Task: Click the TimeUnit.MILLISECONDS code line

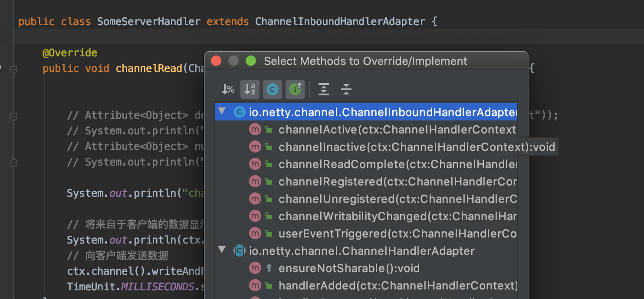Action: pyautogui.click(x=135, y=287)
